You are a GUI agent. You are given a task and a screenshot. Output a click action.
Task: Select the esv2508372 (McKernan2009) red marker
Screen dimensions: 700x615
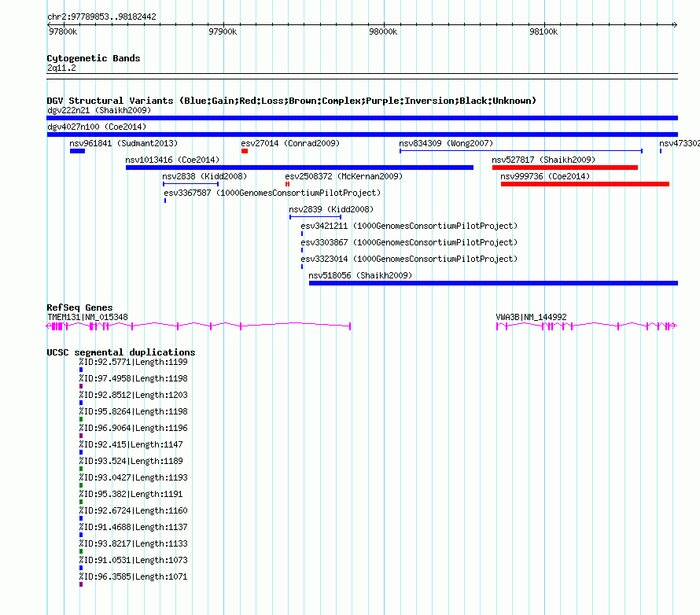(x=288, y=184)
